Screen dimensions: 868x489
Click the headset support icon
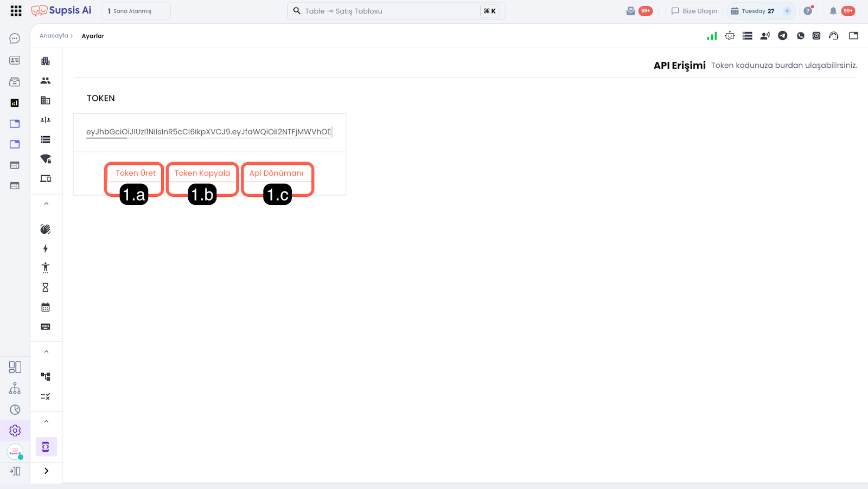point(833,36)
